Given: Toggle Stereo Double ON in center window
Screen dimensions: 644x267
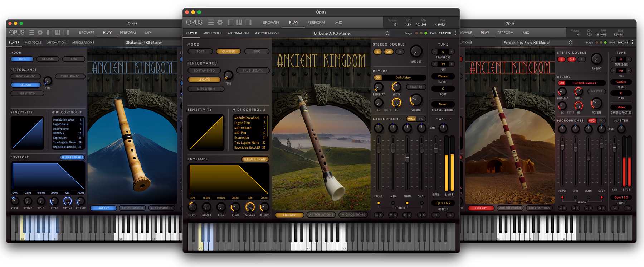Looking at the screenshot, I should pyautogui.click(x=389, y=52).
